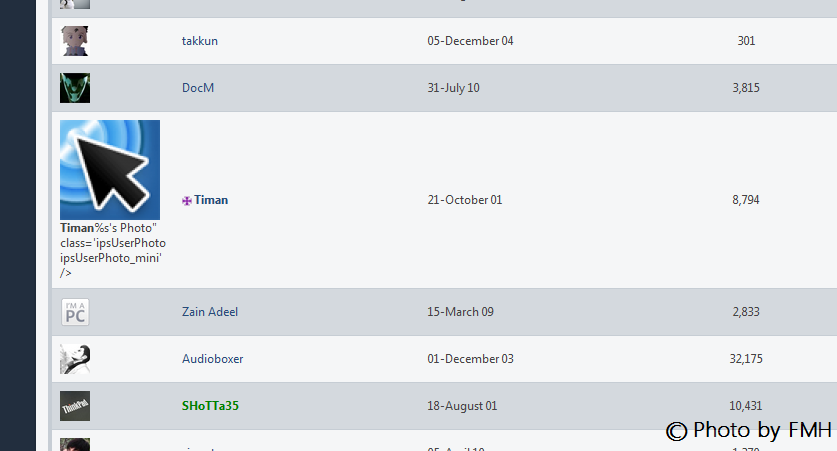Click Audioboxer's post count 32,175
837x451 pixels.
pyautogui.click(x=746, y=359)
